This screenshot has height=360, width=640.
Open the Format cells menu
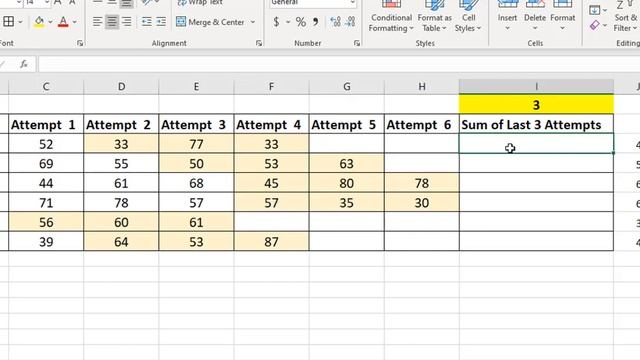[562, 16]
